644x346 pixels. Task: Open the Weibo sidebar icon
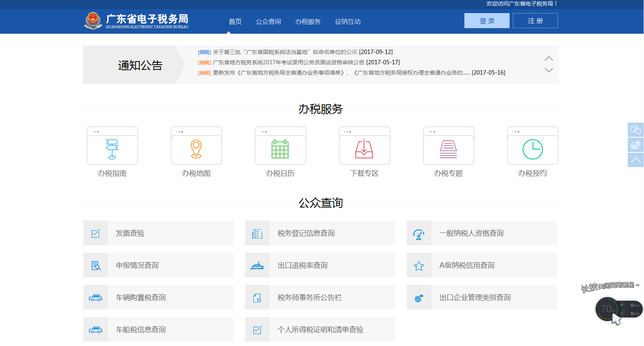(636, 145)
